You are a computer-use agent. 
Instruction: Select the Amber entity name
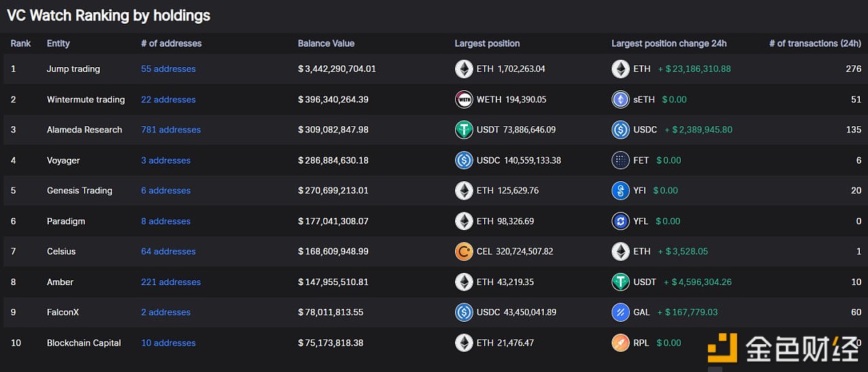60,282
